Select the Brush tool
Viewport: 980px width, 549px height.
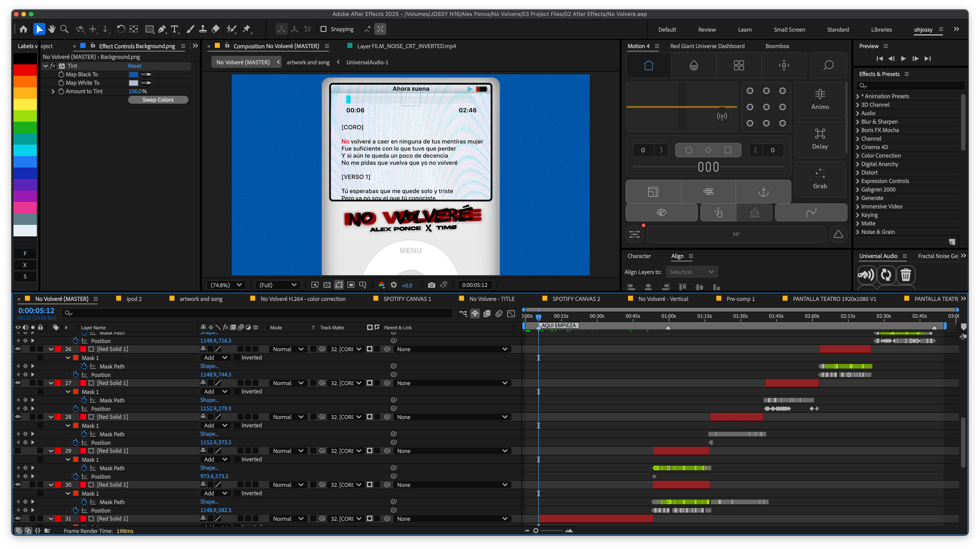190,29
